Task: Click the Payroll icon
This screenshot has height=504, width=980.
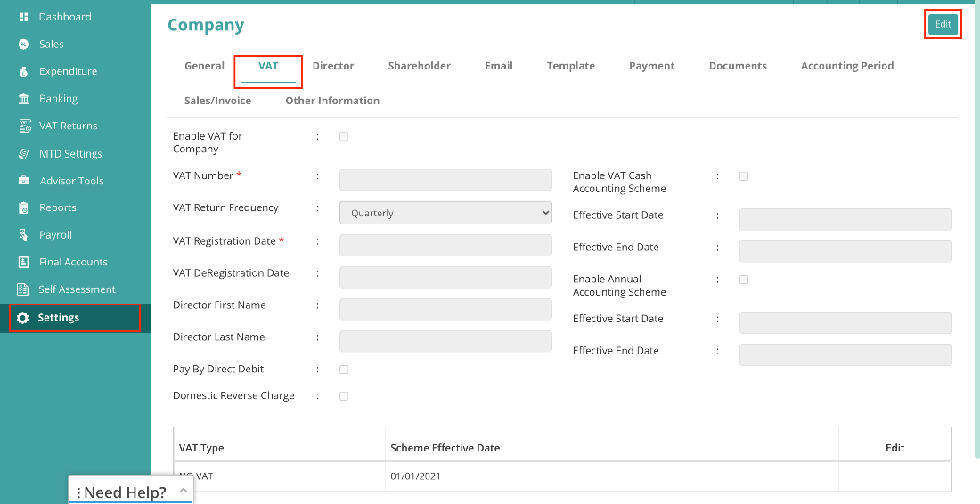Action: click(24, 235)
